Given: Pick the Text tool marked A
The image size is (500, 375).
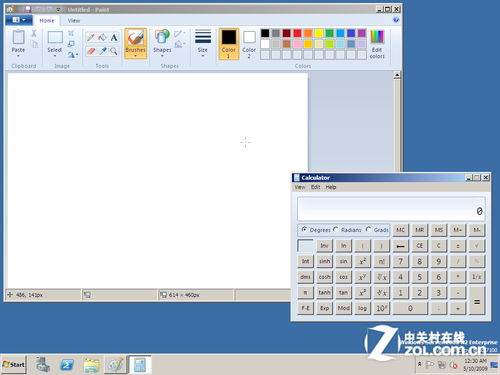Looking at the screenshot, I should 114,37.
